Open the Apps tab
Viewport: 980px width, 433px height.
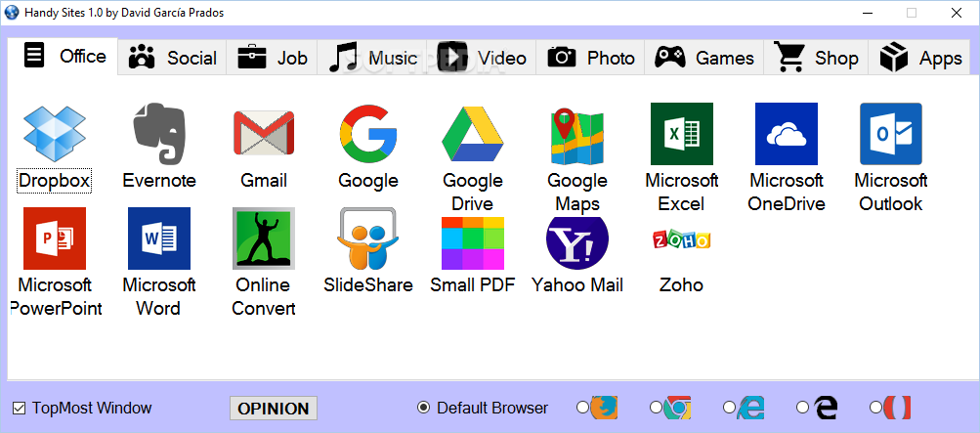[919, 58]
